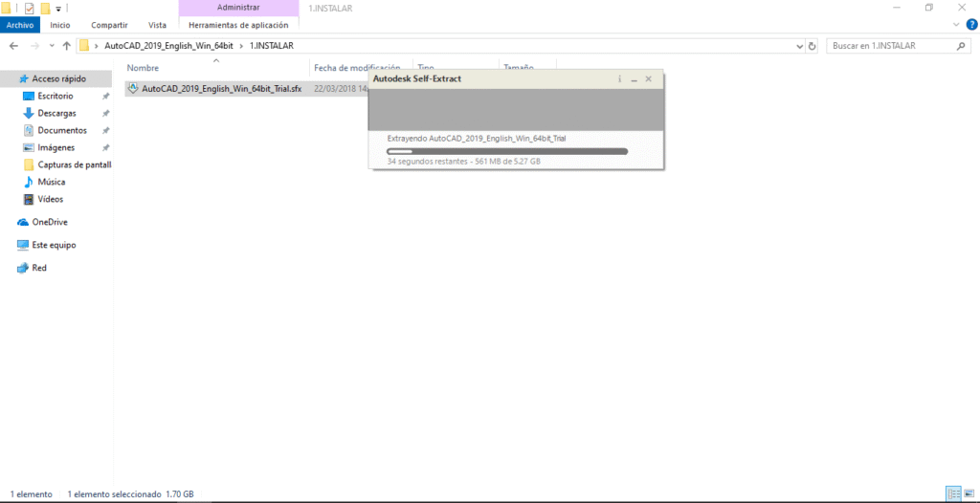Click New folder quick access toolbar icon
This screenshot has width=980, height=503.
[45, 8]
